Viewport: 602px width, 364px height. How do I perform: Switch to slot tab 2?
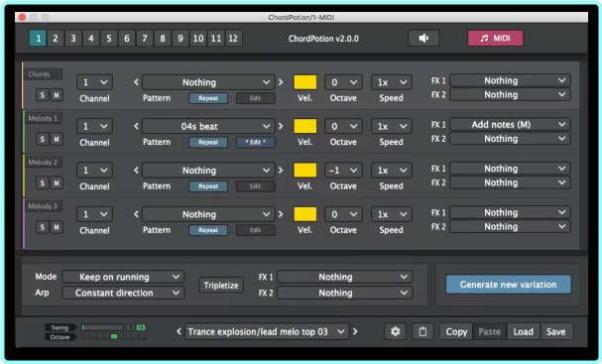pyautogui.click(x=56, y=38)
